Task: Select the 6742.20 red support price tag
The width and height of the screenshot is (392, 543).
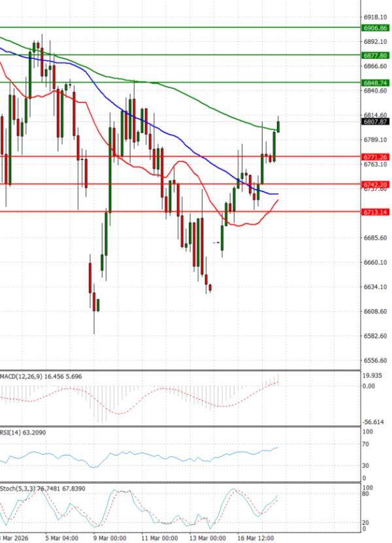Action: 375,185
